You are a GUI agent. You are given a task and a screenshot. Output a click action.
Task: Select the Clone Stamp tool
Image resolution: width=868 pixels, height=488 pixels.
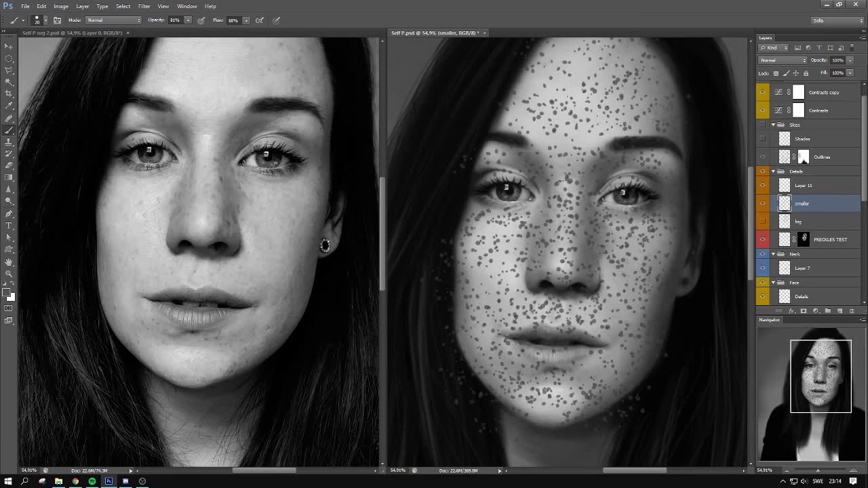point(9,142)
